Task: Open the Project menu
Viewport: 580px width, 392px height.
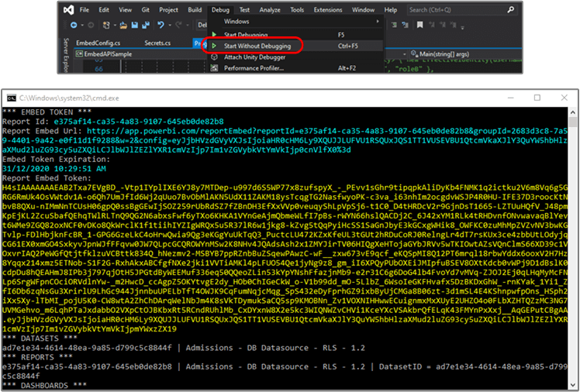Action: [169, 10]
